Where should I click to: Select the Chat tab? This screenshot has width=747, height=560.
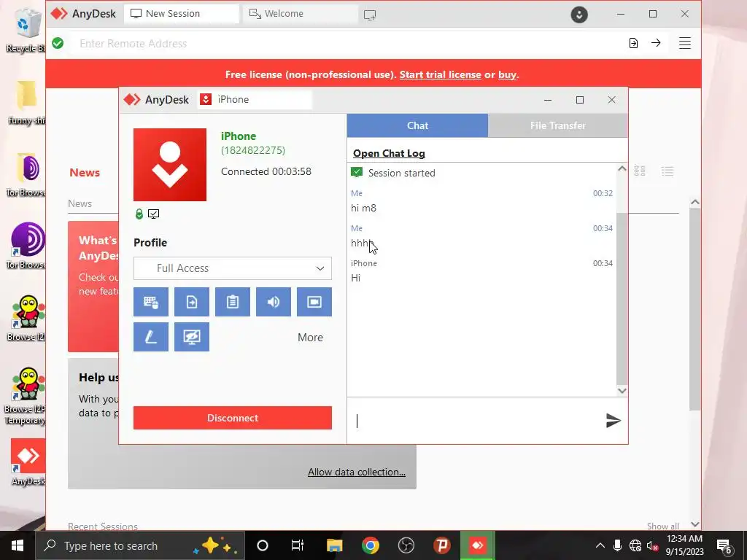[417, 125]
